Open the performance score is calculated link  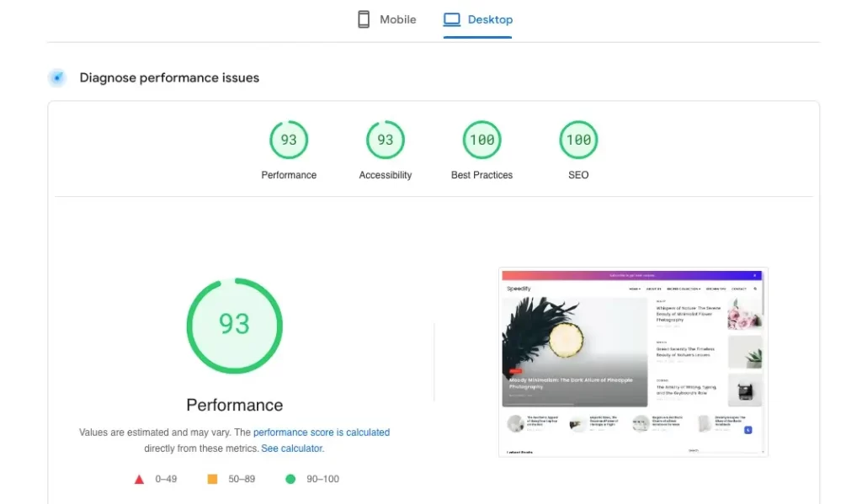tap(322, 432)
